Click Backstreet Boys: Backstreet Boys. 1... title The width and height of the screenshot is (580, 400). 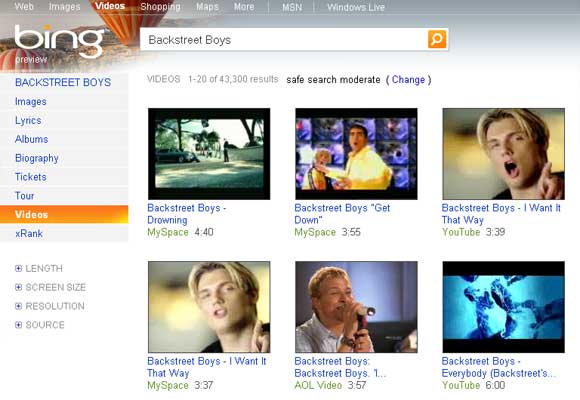[340, 367]
